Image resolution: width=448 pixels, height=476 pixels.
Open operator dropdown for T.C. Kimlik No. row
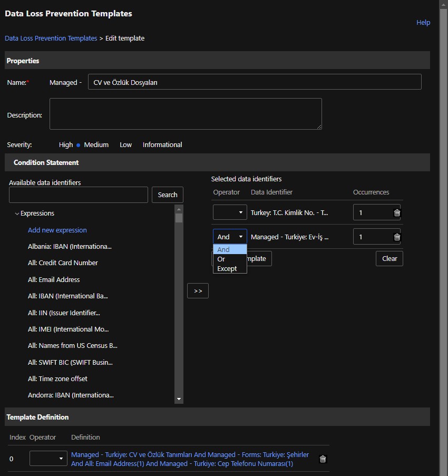pyautogui.click(x=230, y=212)
